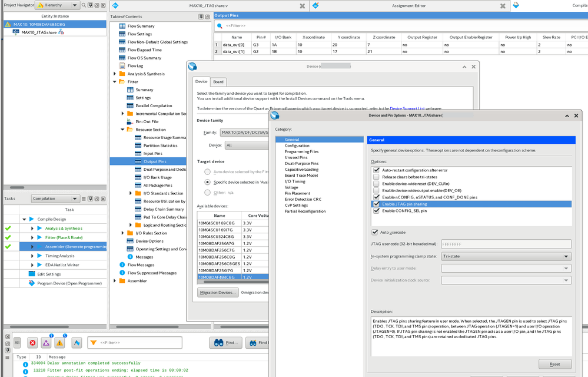
Task: Click the Program Device programmer icon
Action: point(32,283)
